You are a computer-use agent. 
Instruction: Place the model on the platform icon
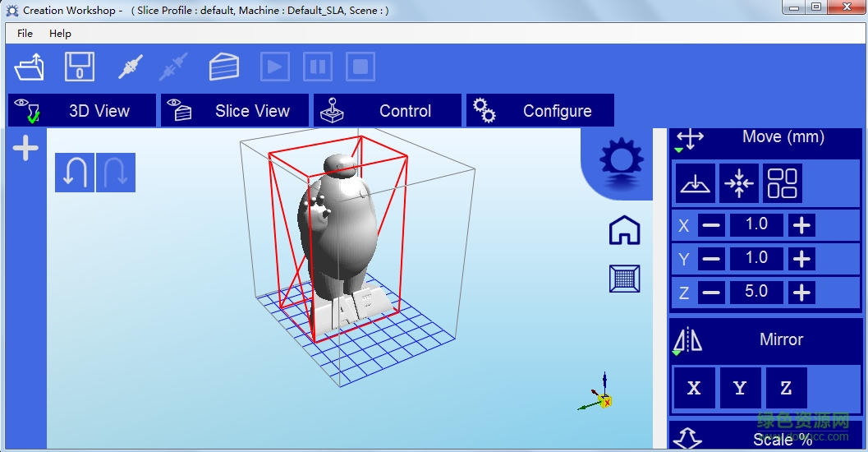(696, 182)
